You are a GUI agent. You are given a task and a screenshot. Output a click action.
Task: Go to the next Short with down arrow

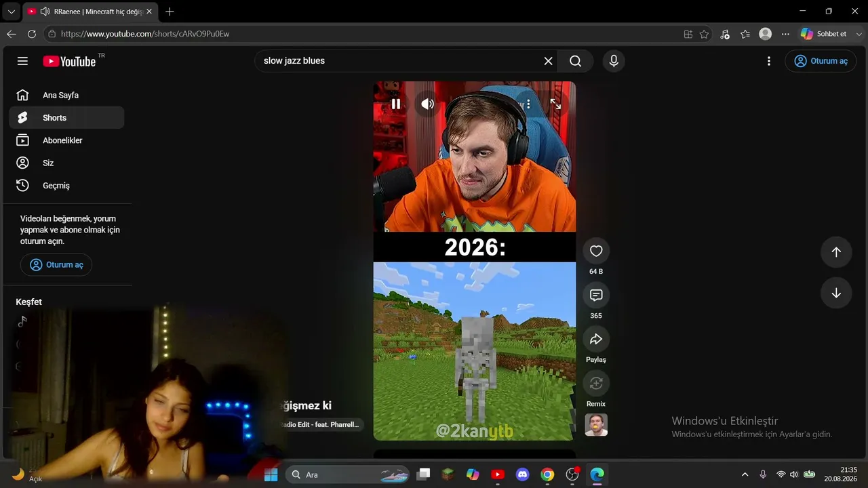click(836, 293)
